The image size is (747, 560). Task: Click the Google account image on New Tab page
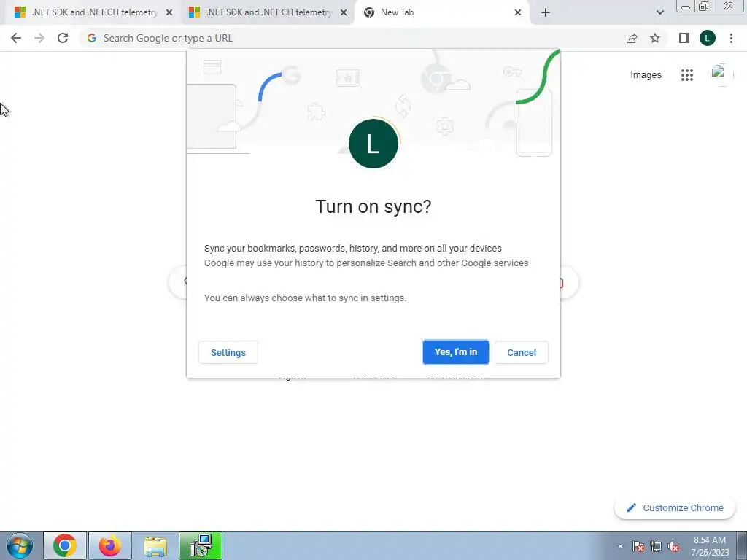(721, 75)
